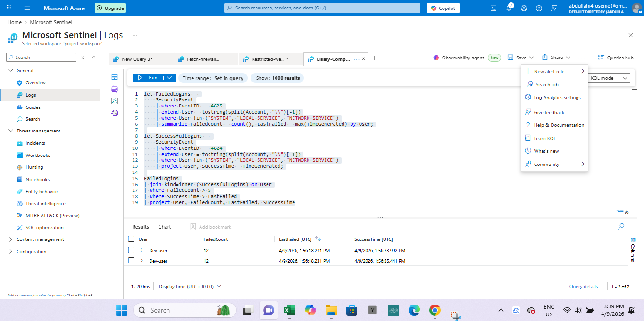644x321 pixels.
Task: Open the KQL mode dropdown
Action: click(x=610, y=78)
